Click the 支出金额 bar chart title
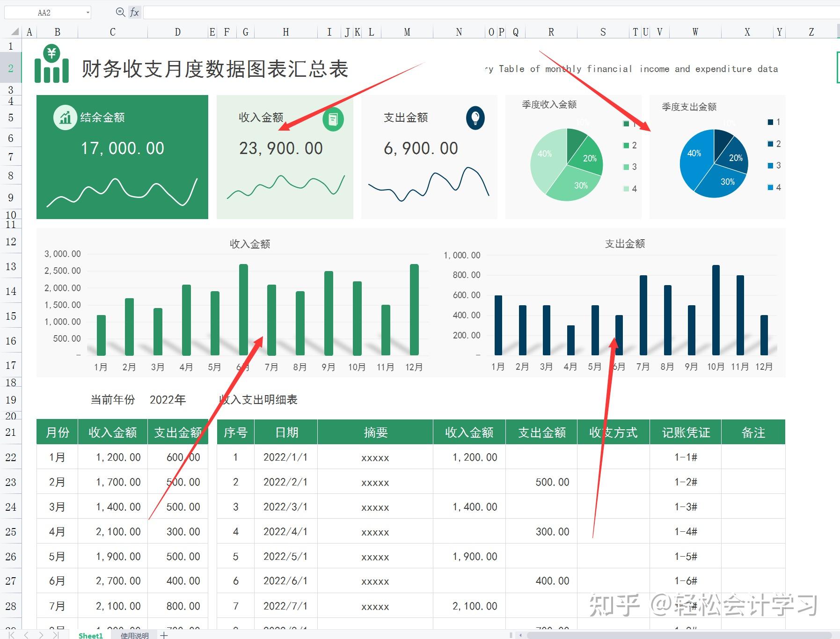The image size is (840, 639). click(x=625, y=243)
